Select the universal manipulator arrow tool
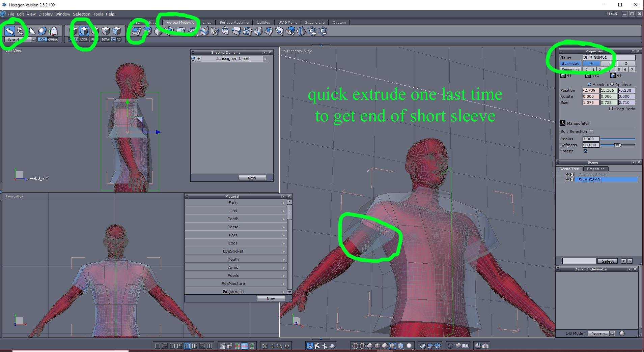The image size is (644, 352). 10,31
